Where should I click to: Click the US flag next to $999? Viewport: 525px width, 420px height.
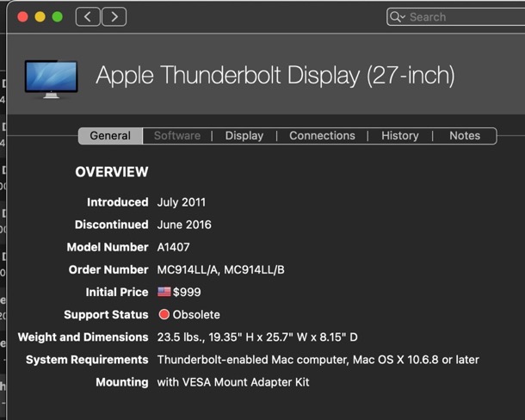(x=164, y=292)
